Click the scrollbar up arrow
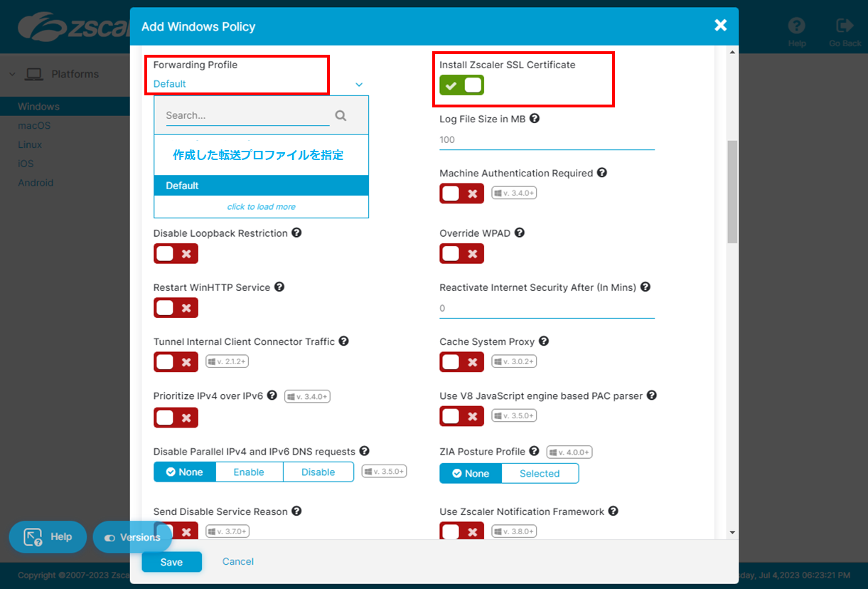Image resolution: width=868 pixels, height=589 pixels. click(732, 53)
